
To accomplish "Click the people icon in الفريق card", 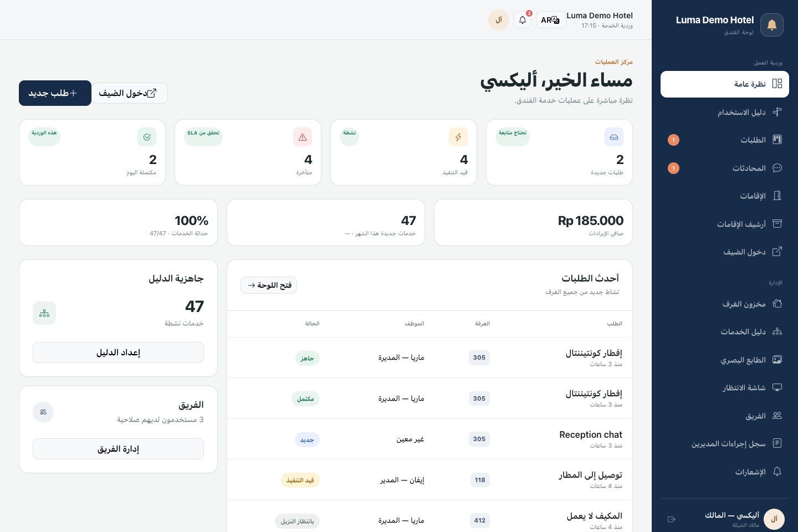I will [x=43, y=412].
